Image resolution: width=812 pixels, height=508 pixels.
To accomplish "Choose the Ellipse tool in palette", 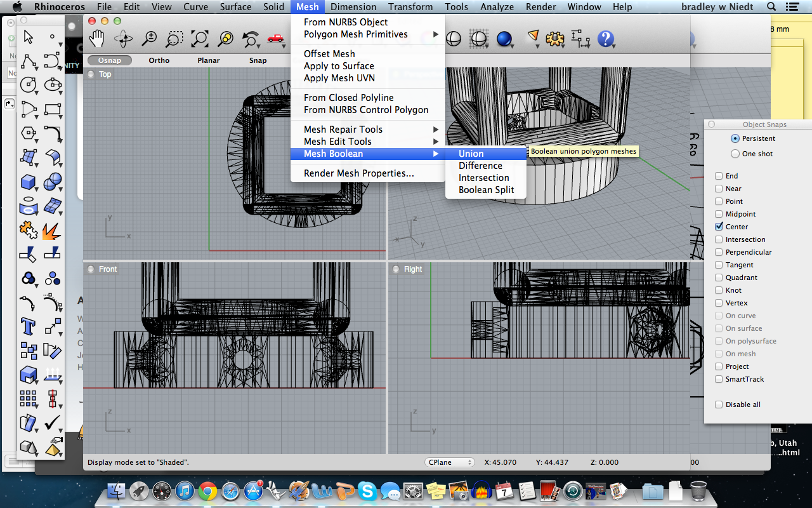I will [53, 84].
